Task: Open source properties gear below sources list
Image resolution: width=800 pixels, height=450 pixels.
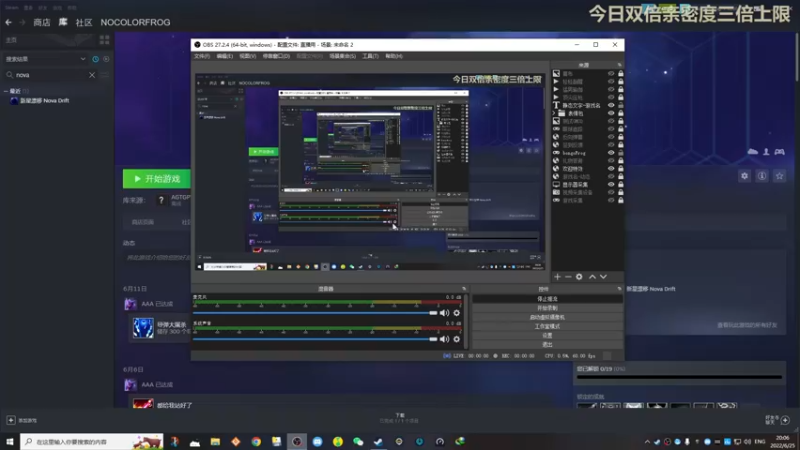Action: (x=579, y=277)
